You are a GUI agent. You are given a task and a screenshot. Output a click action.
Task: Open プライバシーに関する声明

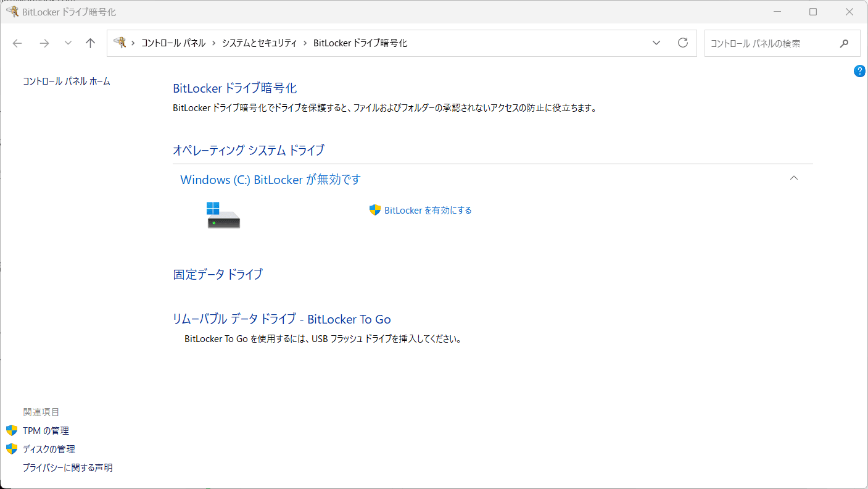(67, 467)
